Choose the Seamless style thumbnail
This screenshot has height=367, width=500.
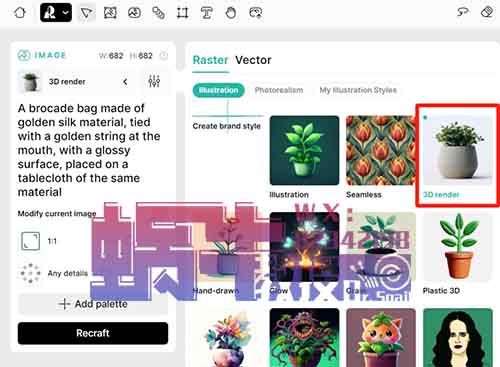(381, 150)
